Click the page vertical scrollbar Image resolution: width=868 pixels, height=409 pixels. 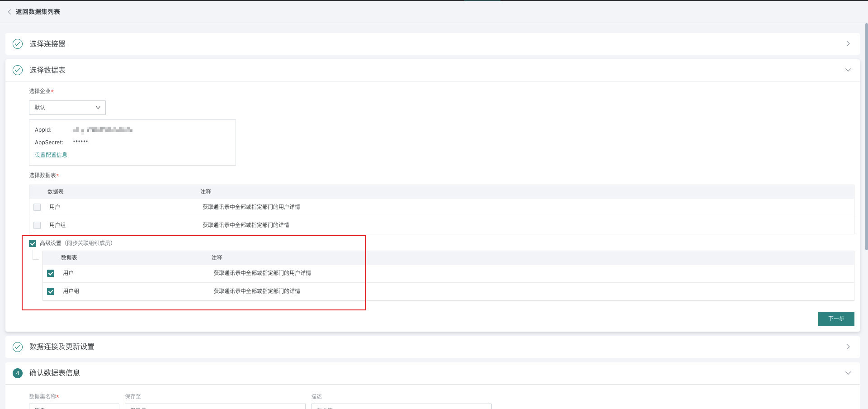coord(866,136)
